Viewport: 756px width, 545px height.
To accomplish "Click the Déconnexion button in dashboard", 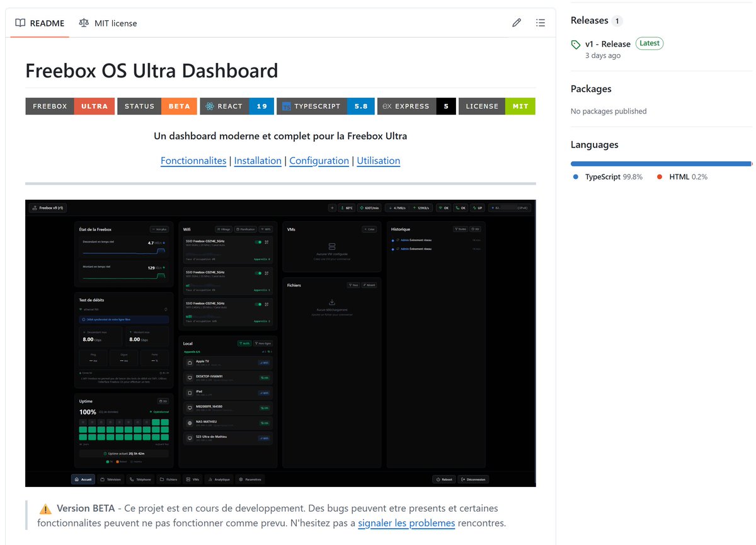I will pyautogui.click(x=473, y=479).
